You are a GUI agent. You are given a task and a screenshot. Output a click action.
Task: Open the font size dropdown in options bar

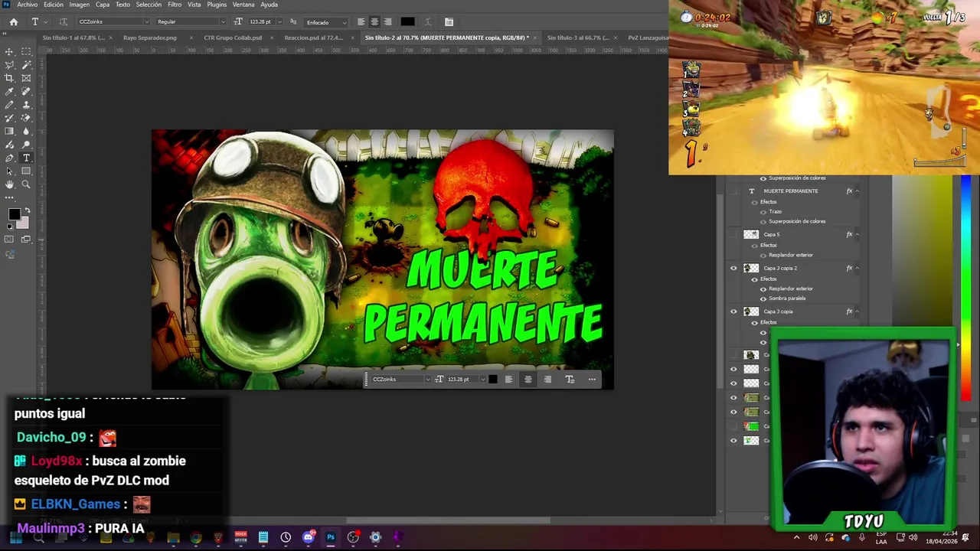278,21
